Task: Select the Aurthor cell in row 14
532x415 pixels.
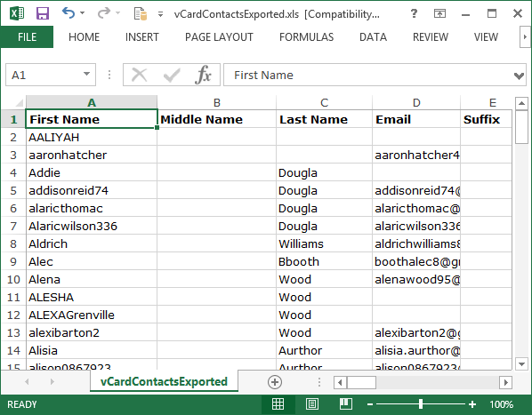Action: 325,350
